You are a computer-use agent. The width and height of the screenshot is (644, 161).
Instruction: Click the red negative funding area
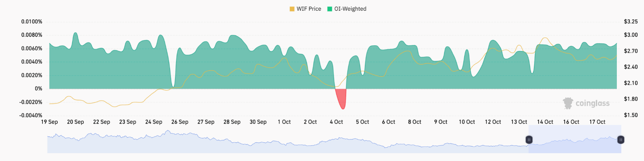coord(341,97)
